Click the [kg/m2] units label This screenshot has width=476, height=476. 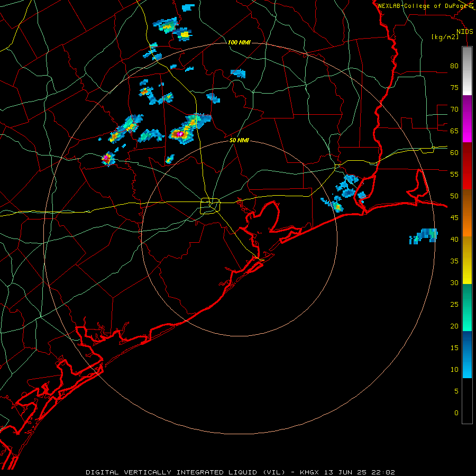click(445, 37)
